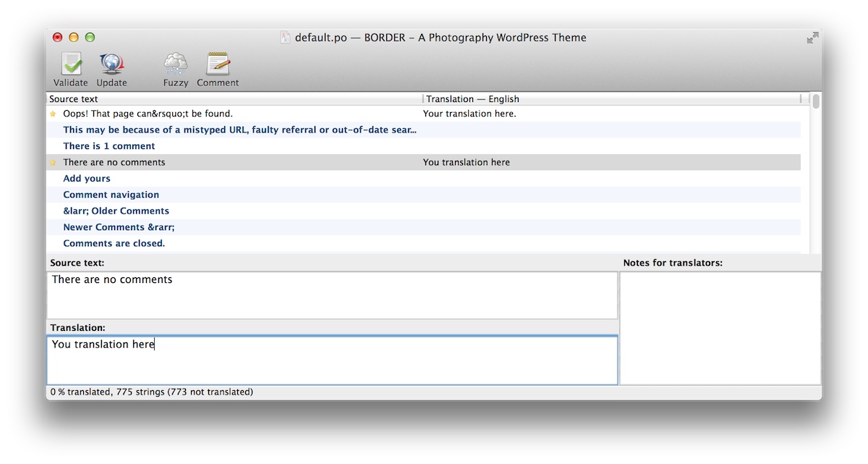Select the 'Newer Comments &rarr;' row

point(119,227)
